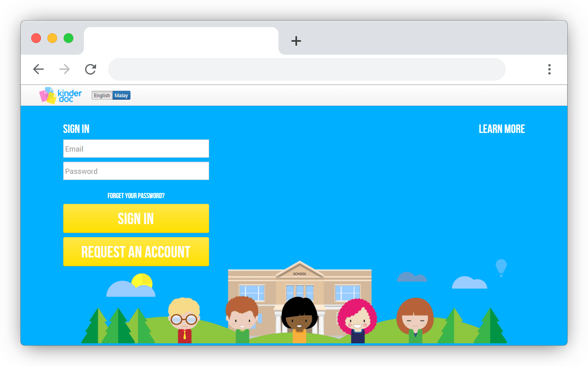
Task: Switch language to English
Action: point(102,96)
